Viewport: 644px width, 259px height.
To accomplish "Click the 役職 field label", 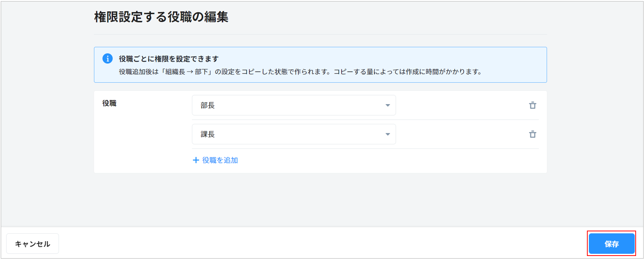I will (x=109, y=103).
